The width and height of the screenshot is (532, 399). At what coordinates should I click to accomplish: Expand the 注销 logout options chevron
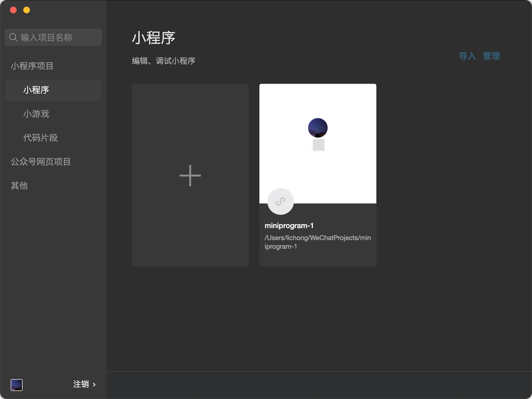94,384
